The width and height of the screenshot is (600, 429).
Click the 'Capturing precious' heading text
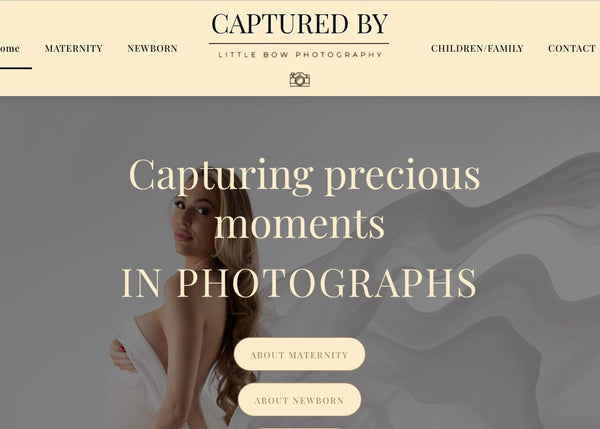[304, 176]
